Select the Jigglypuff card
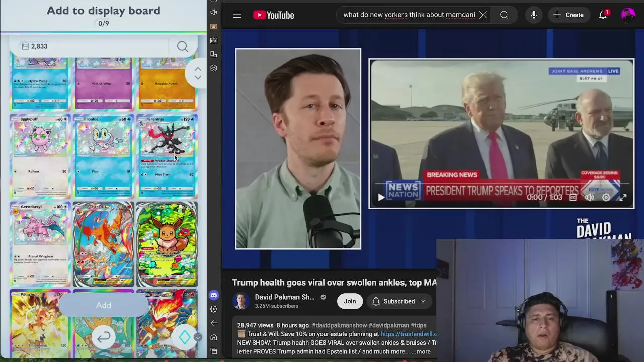Image resolution: width=644 pixels, height=362 pixels. pyautogui.click(x=40, y=156)
